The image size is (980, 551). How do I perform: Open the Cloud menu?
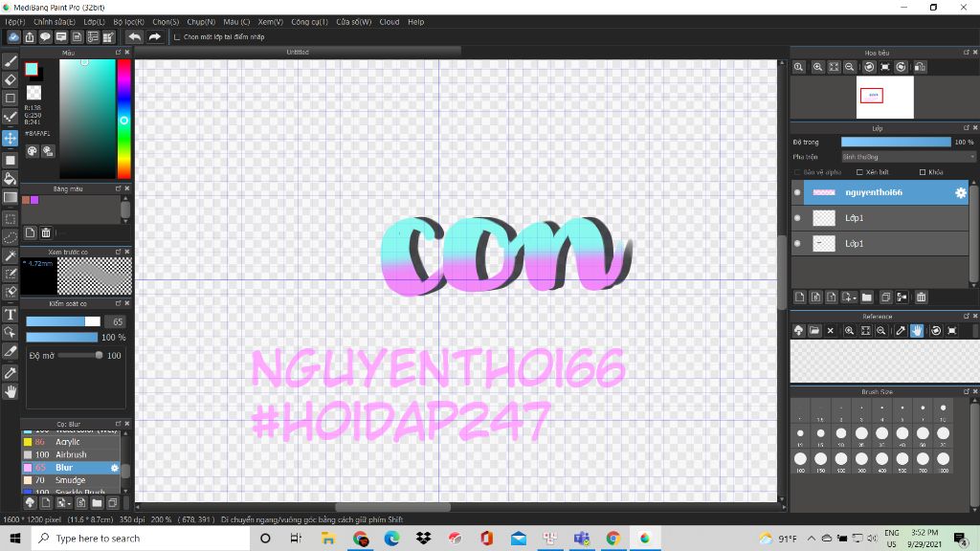coord(389,22)
